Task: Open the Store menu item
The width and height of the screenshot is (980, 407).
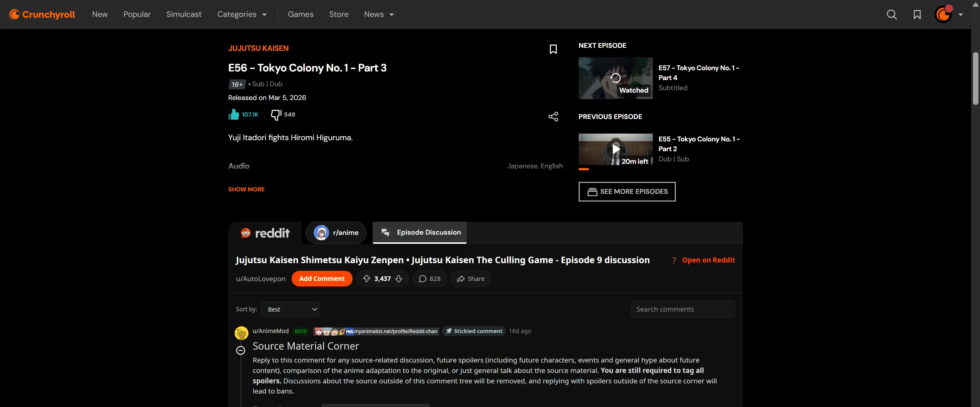Action: point(339,14)
